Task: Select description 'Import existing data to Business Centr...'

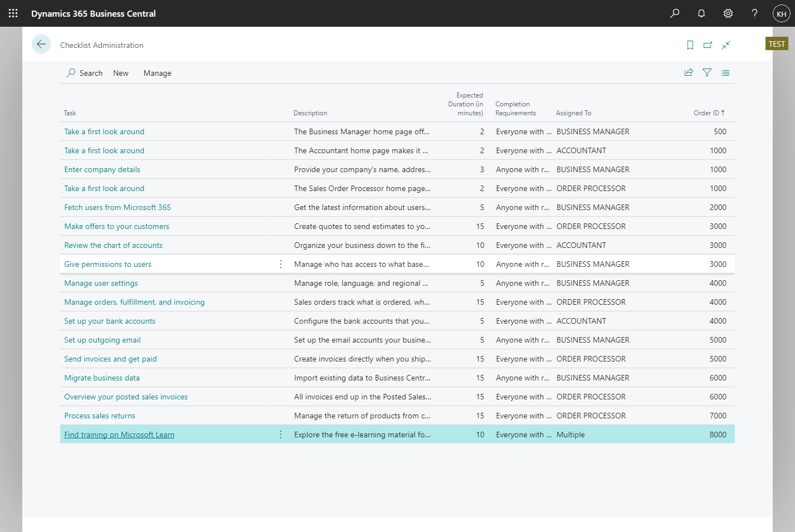Action: (x=362, y=378)
